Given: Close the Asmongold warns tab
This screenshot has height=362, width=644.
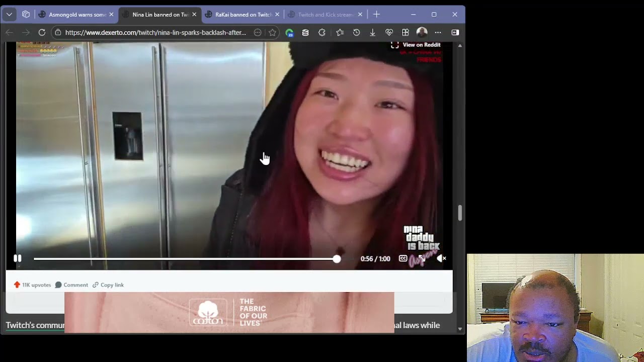Looking at the screenshot, I should click(111, 15).
